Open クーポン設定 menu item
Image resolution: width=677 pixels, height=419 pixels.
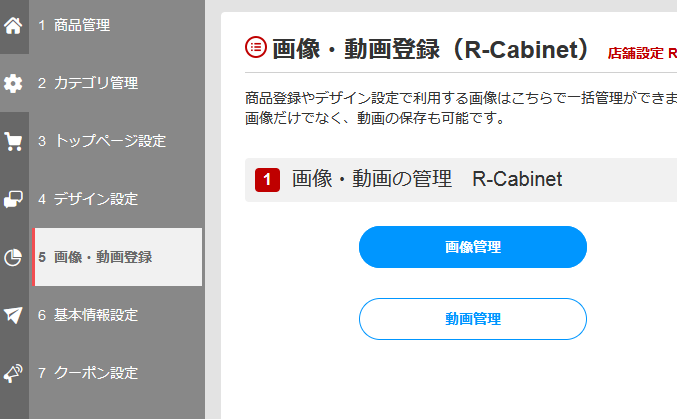click(88, 373)
